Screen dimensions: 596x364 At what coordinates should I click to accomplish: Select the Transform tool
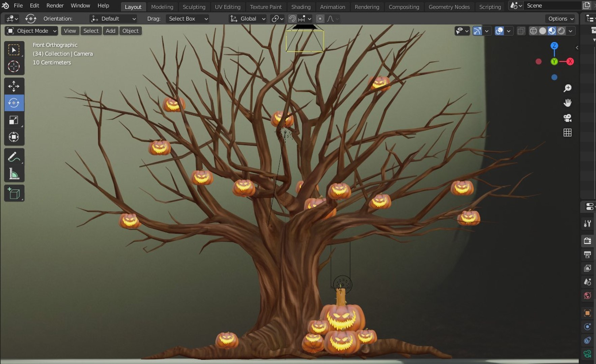(14, 137)
